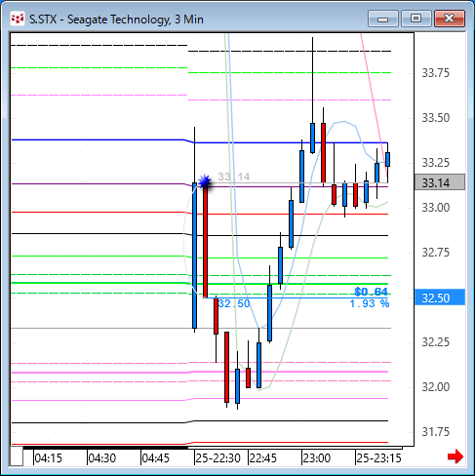Click the $0.64 profit label
The width and height of the screenshot is (475, 476).
click(x=371, y=292)
